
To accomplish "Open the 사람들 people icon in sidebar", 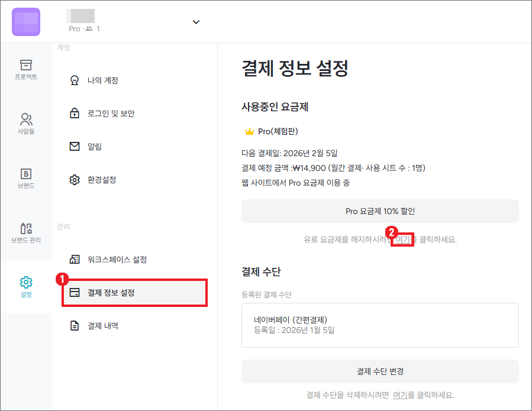I will click(26, 119).
